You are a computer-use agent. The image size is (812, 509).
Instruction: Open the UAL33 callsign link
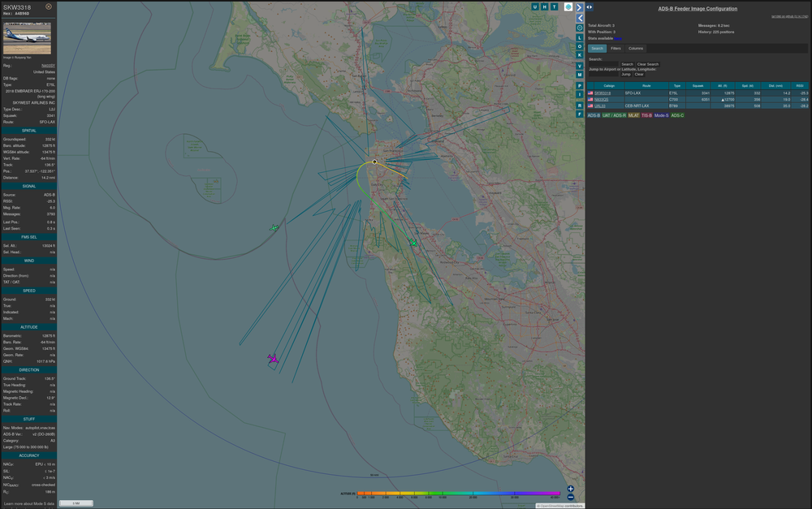[600, 106]
